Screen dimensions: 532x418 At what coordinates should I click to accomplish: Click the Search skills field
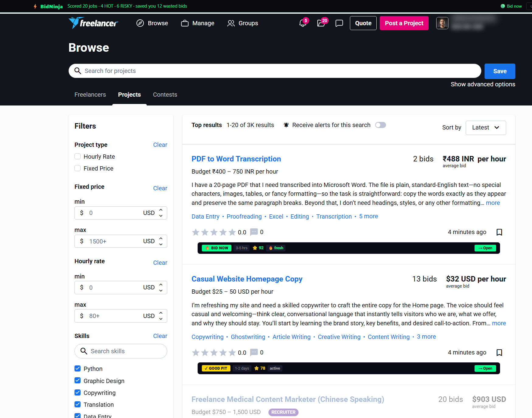point(121,351)
